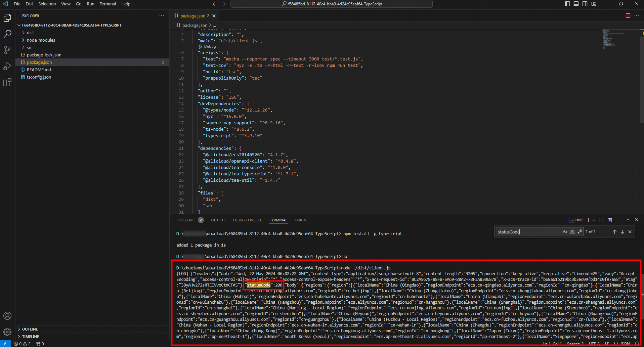Click ports forwarded status bar item
The height and width of the screenshot is (347, 644).
[x=40, y=344]
